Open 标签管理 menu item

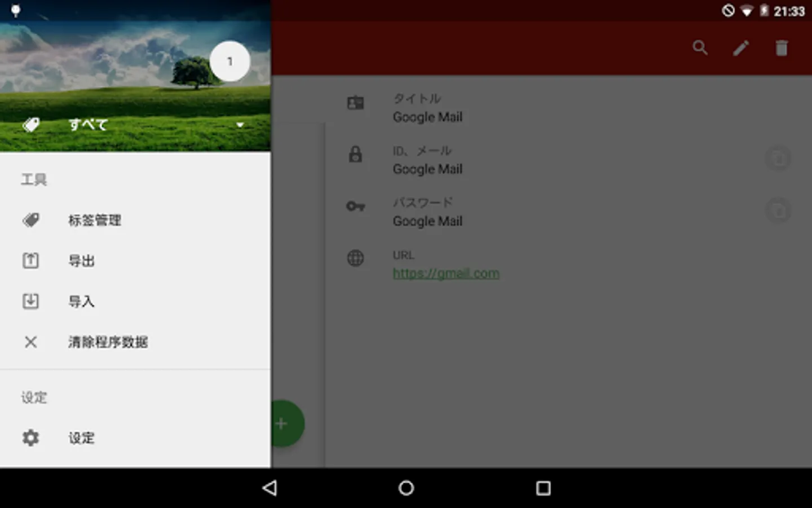click(x=135, y=220)
